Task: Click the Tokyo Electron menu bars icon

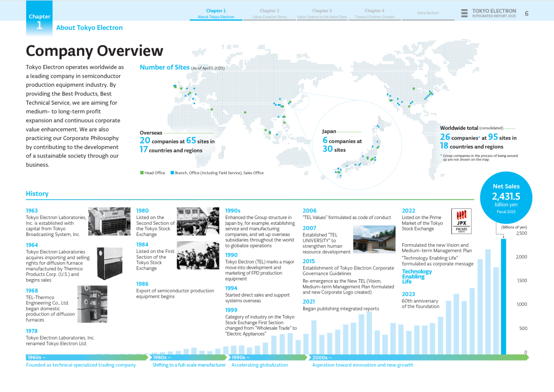Action: pyautogui.click(x=464, y=13)
